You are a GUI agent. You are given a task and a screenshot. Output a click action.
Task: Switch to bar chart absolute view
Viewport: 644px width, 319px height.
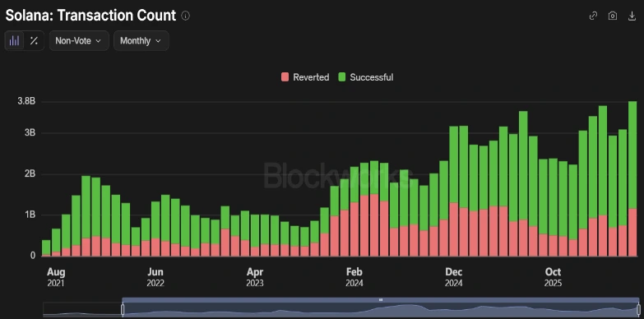[14, 40]
